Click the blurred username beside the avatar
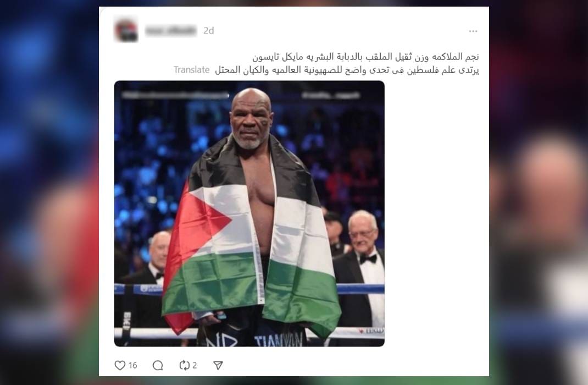 (170, 31)
